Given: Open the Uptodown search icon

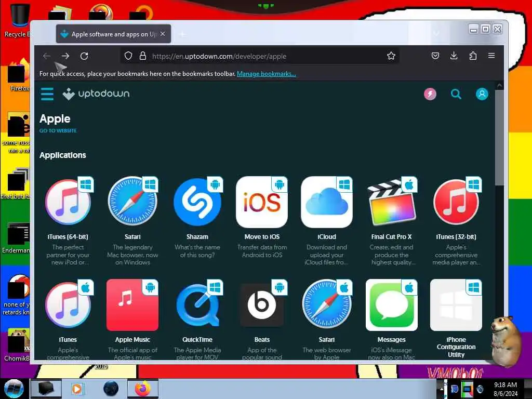Looking at the screenshot, I should coord(456,94).
